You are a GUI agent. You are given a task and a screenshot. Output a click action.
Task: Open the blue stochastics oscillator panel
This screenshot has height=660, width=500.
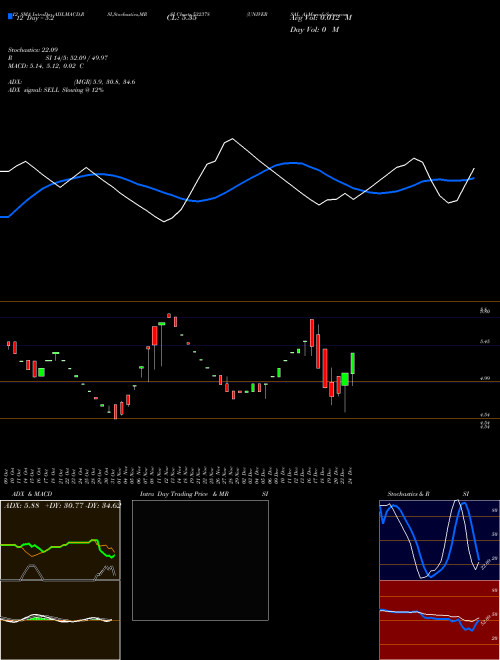439,540
